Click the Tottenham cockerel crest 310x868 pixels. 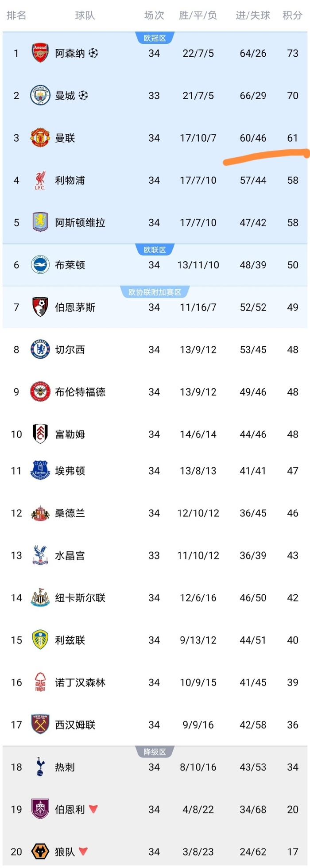coord(40,767)
